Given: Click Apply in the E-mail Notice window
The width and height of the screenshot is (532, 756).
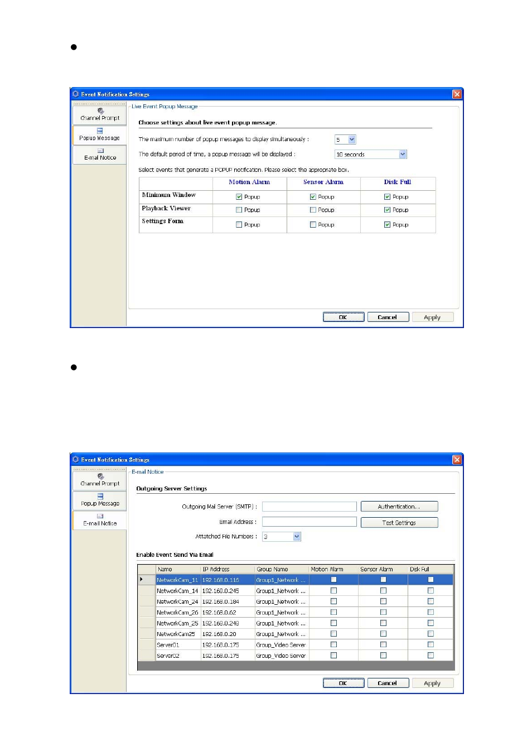Looking at the screenshot, I should pyautogui.click(x=432, y=683).
